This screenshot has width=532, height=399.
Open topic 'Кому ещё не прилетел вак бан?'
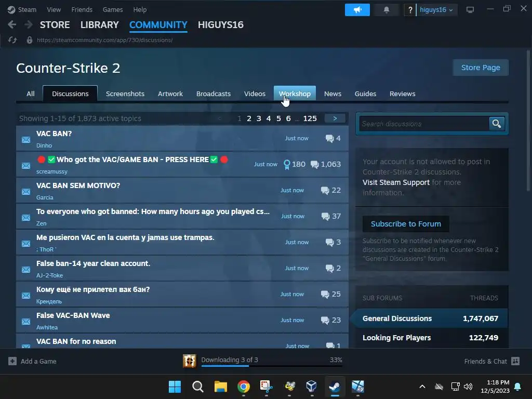(93, 289)
